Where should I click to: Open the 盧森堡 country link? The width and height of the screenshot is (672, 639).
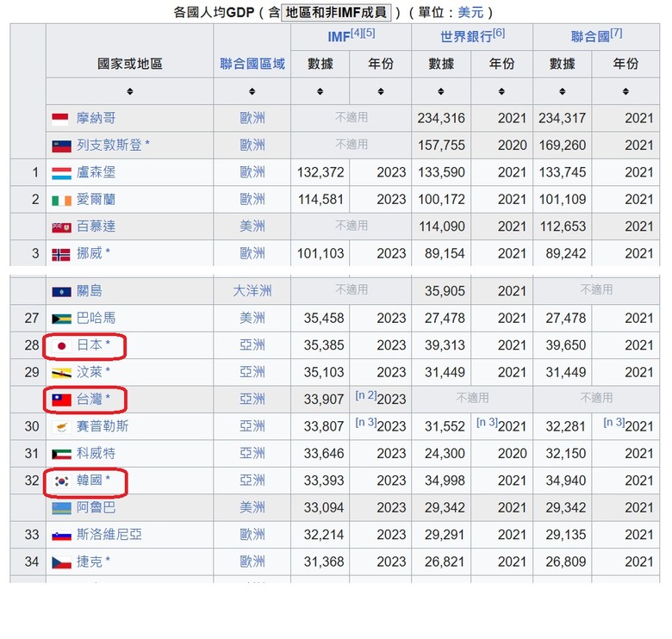point(96,172)
